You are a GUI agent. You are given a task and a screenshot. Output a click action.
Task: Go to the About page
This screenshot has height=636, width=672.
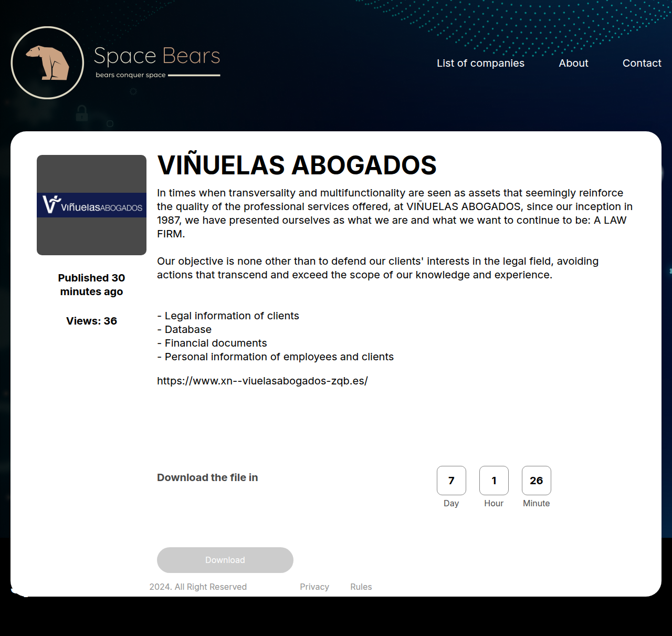[x=573, y=63]
